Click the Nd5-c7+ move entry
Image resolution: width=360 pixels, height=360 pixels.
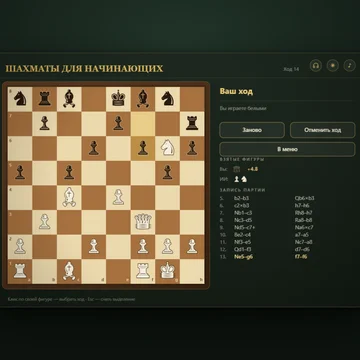click(244, 227)
